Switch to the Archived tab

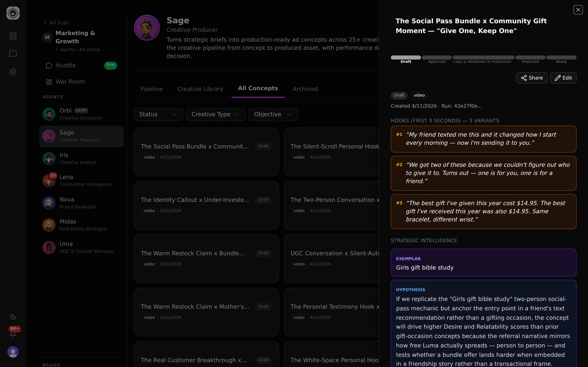[x=305, y=89]
